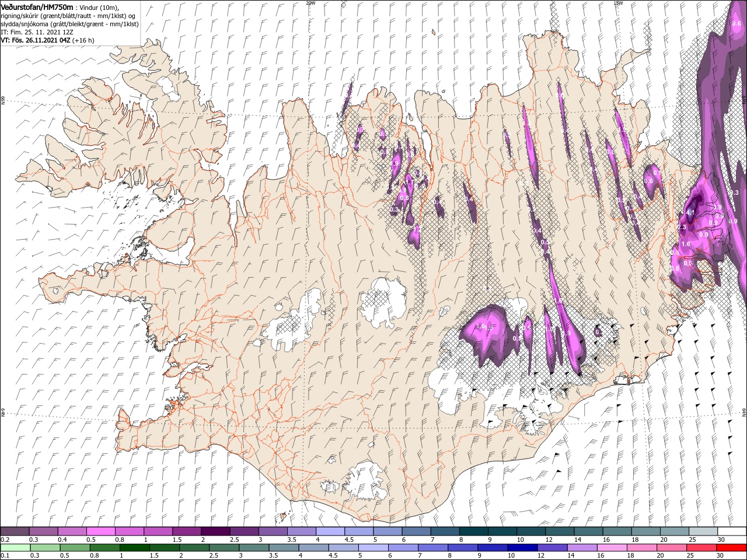
Task: Click the 15W longitude label on the top edge
Action: point(618,3)
